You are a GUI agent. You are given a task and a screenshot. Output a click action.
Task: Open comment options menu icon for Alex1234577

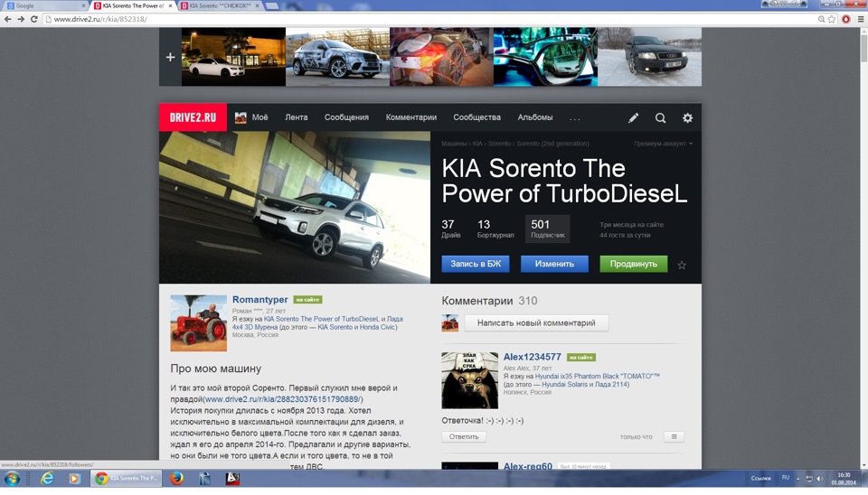(674, 437)
